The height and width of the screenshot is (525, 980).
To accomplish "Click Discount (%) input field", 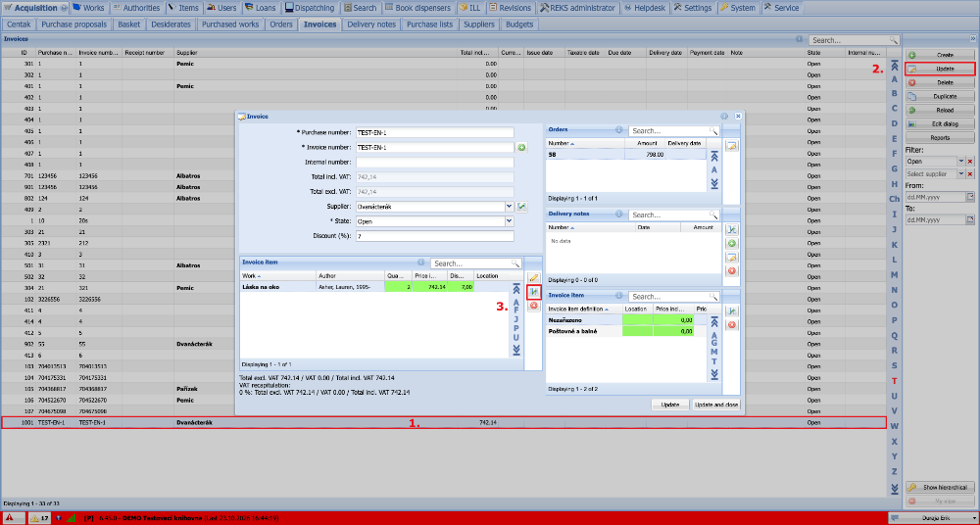I will point(434,236).
